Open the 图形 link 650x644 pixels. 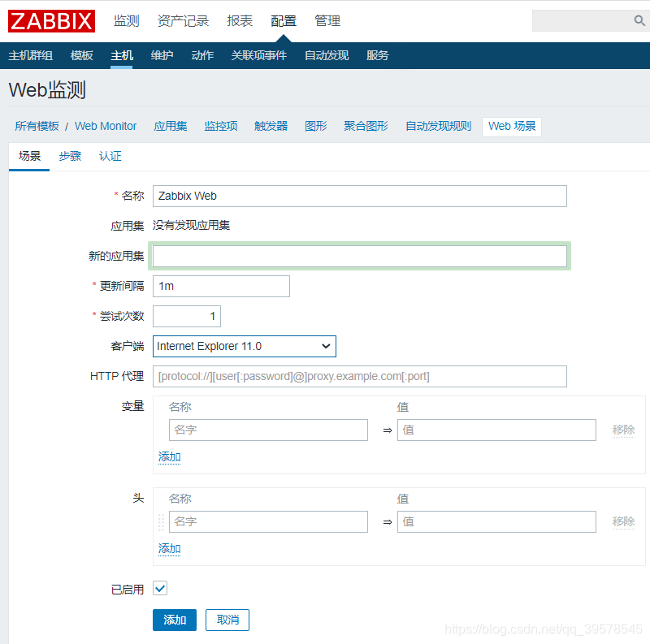pos(315,126)
